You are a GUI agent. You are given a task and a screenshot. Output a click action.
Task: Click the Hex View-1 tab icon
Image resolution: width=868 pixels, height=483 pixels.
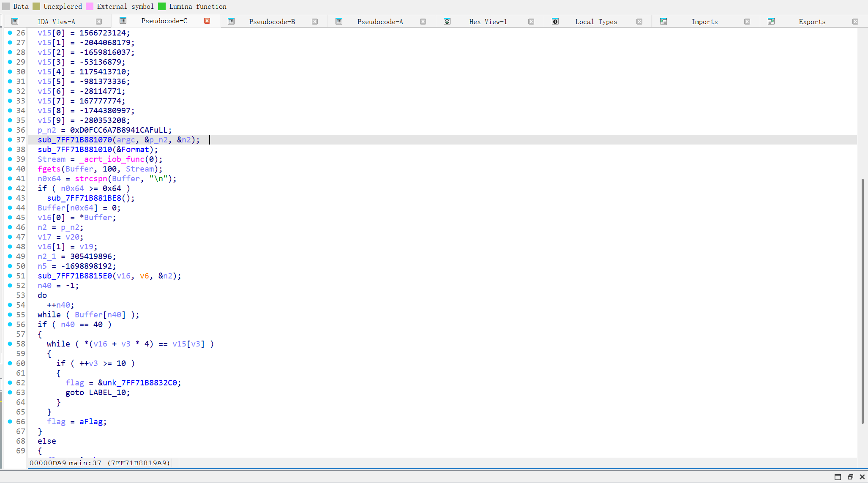[x=447, y=22]
